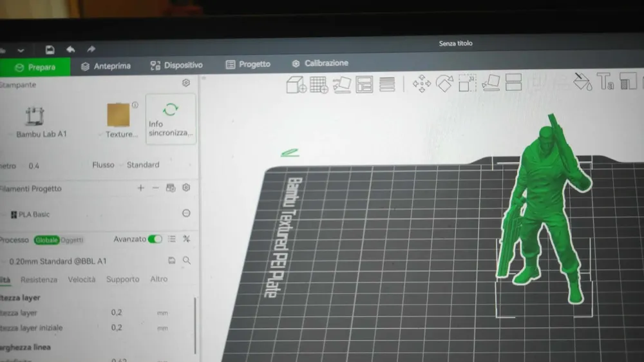644x362 pixels.
Task: Select the Scale tool
Action: pos(467,83)
